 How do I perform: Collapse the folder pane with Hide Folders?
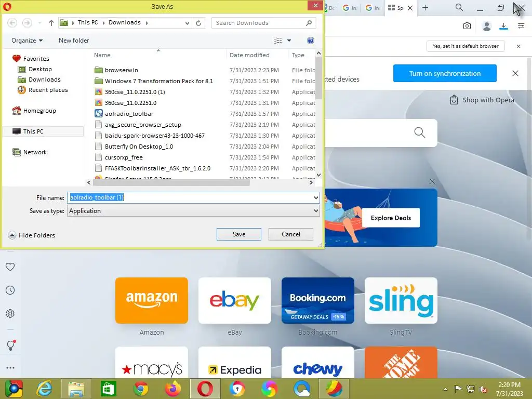coord(31,235)
